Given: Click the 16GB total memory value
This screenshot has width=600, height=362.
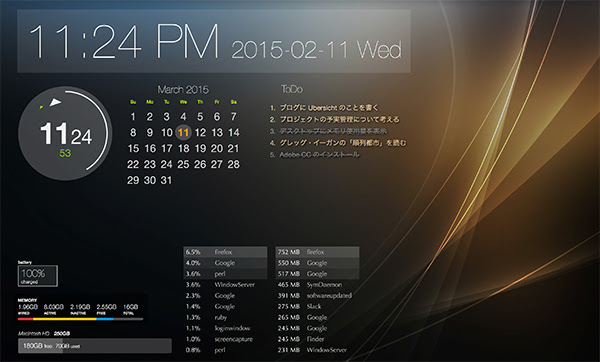Looking at the screenshot, I should coord(130,307).
